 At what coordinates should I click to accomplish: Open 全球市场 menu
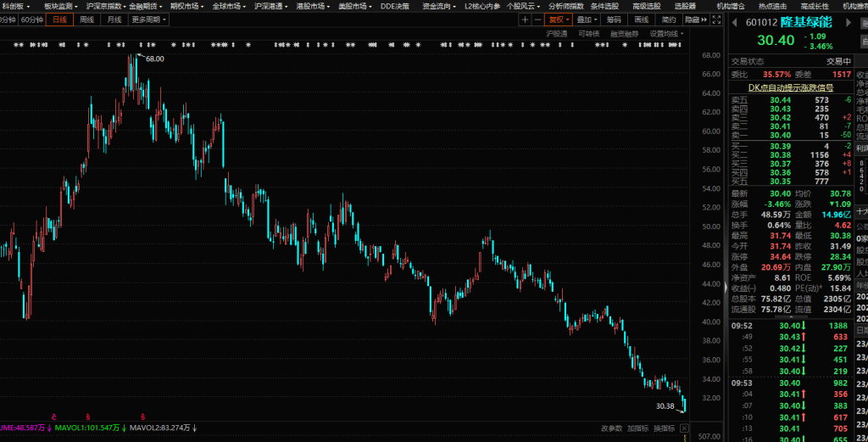[229, 6]
